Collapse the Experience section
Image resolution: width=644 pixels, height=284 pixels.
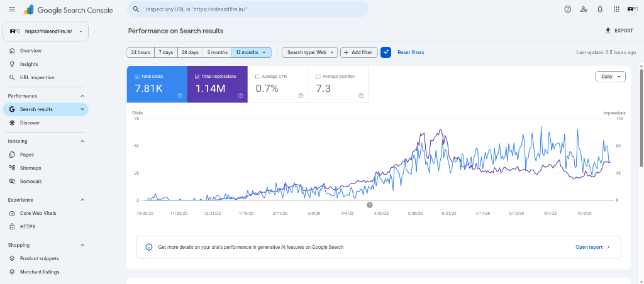82,200
